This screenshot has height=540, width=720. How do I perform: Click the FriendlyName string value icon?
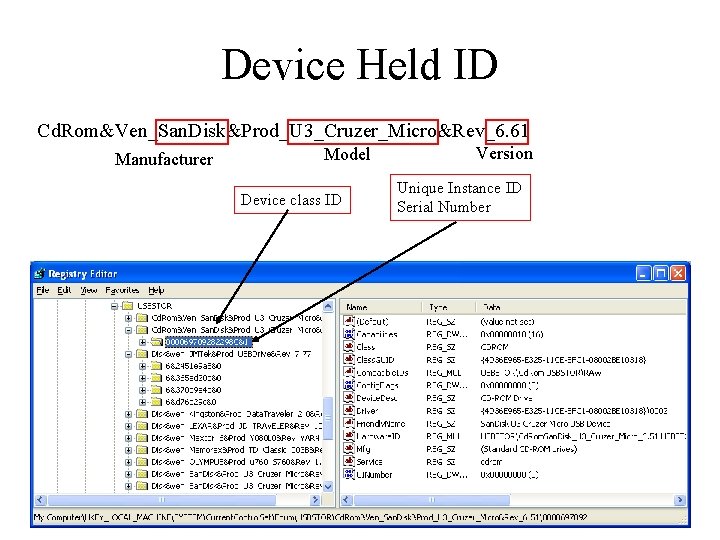coord(349,423)
